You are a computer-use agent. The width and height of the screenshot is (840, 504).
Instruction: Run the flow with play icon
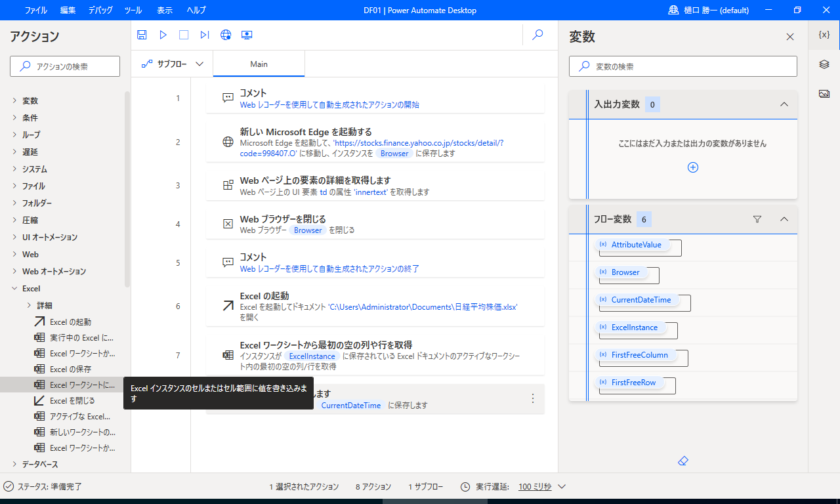pos(163,35)
